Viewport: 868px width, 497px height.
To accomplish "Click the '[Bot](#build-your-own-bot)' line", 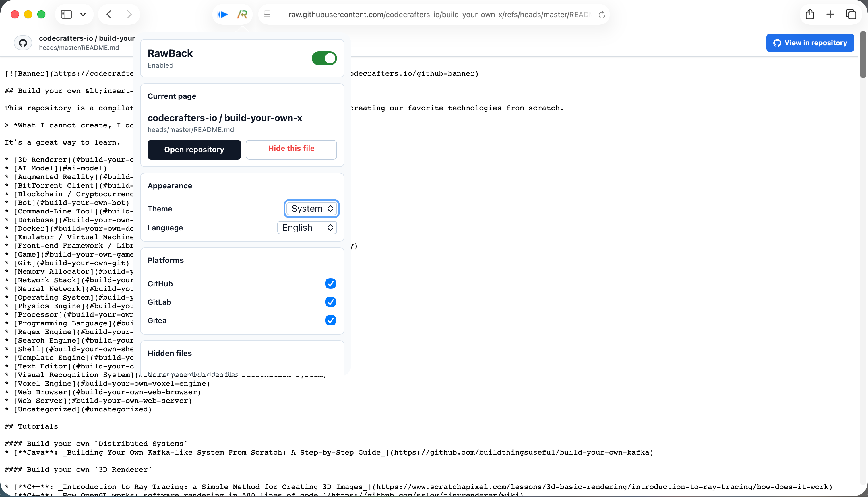I will [67, 203].
